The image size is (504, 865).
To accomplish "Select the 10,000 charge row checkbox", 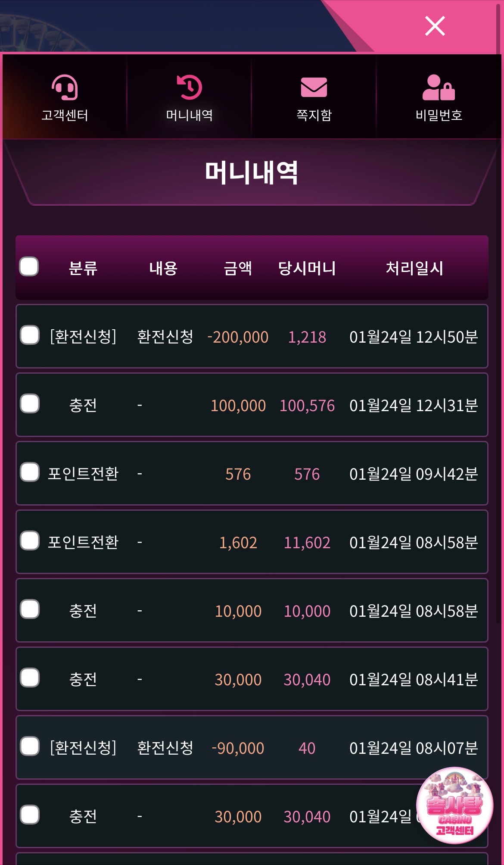I will click(30, 609).
